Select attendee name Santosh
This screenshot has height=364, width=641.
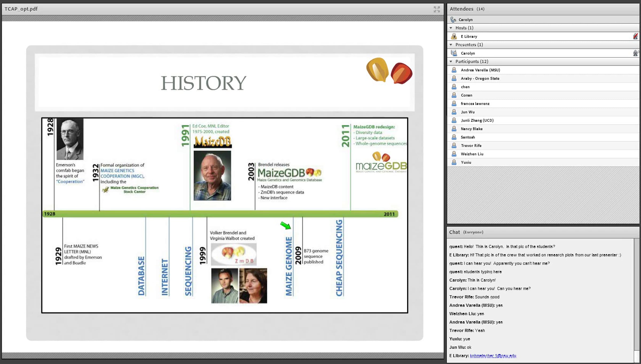point(468,137)
